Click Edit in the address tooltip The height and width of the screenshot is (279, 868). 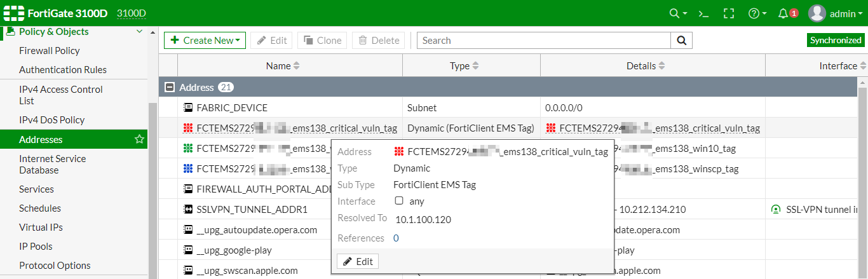click(358, 261)
